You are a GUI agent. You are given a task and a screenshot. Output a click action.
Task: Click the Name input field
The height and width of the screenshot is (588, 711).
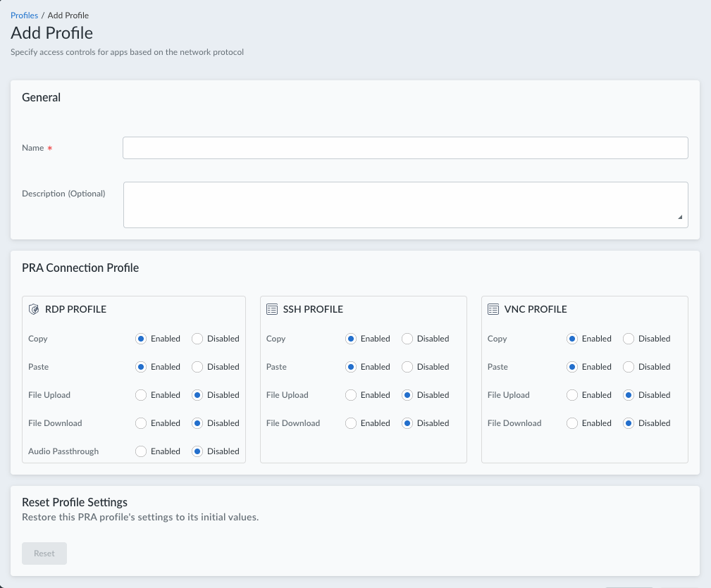coord(405,148)
